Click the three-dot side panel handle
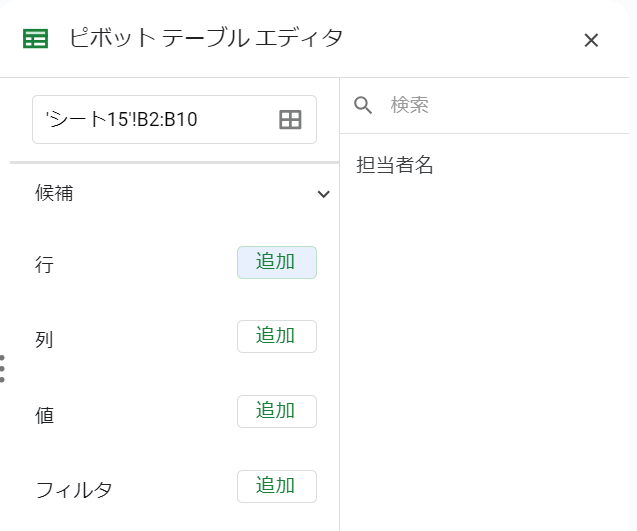637x531 pixels. (2, 369)
